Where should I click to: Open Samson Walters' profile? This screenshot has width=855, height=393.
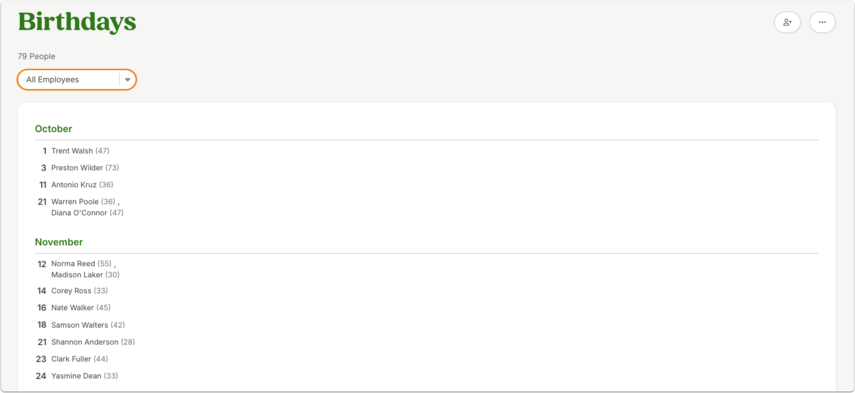pyautogui.click(x=80, y=325)
